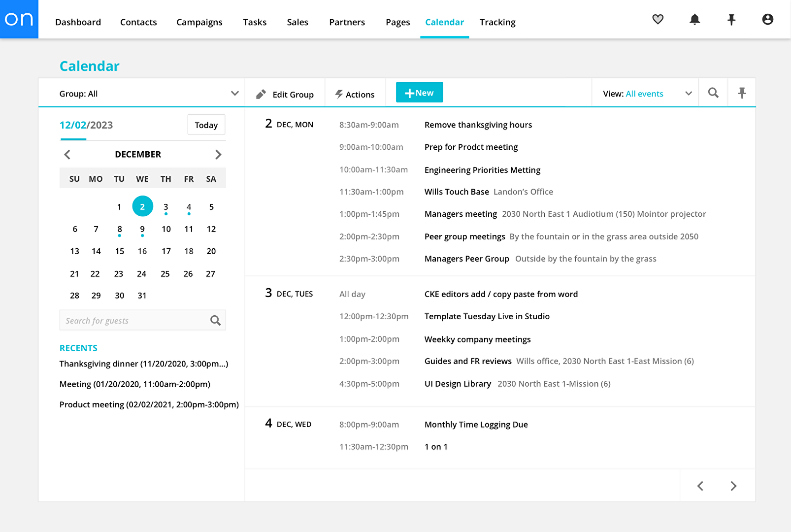
Task: Select December 3 in mini calendar
Action: click(x=166, y=207)
